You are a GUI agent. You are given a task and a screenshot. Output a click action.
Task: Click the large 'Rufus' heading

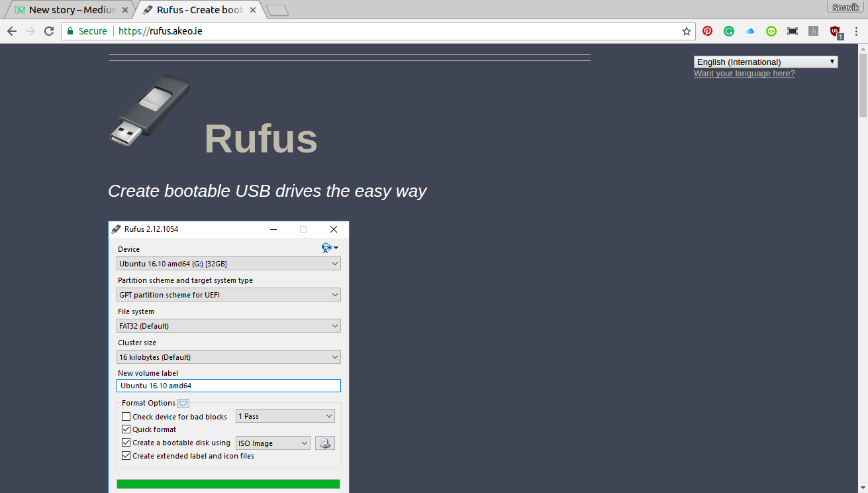(261, 138)
